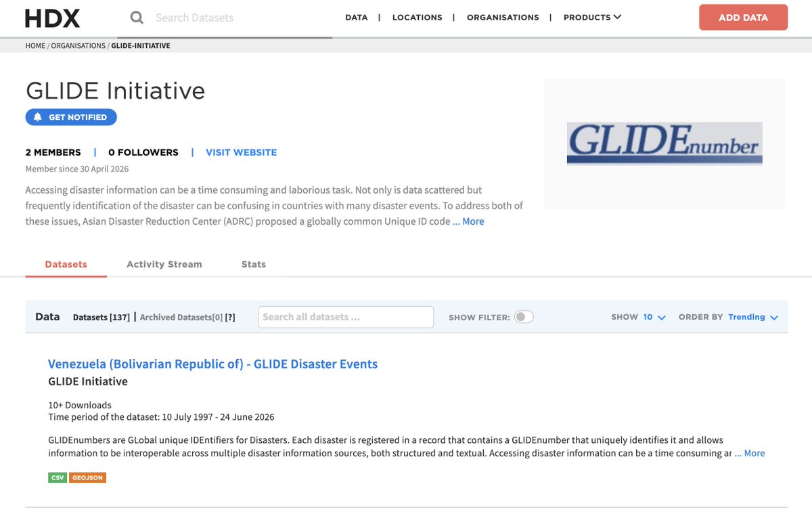
Task: Go to ORGANISATIONS breadcrumb
Action: pyautogui.click(x=78, y=46)
